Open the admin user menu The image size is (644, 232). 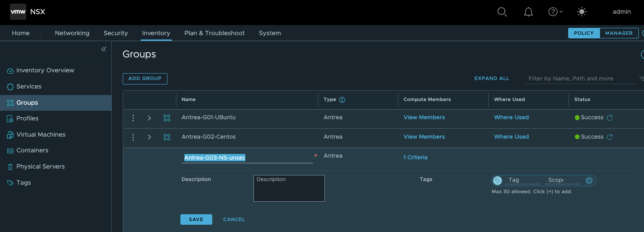click(621, 12)
